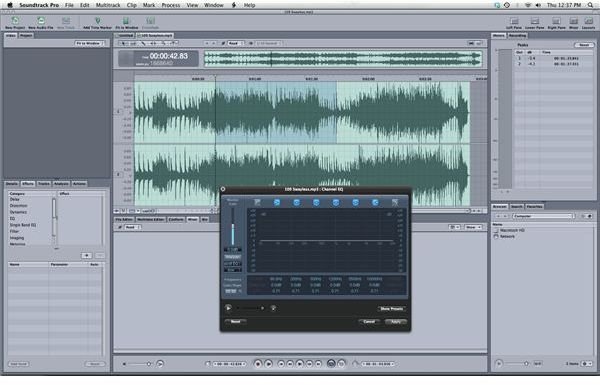Click the play from beginning transport button
This screenshot has height=385, width=600.
269,364
